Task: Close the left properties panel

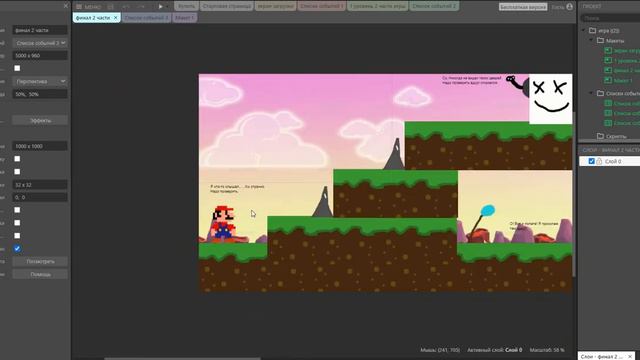Action: point(66,6)
